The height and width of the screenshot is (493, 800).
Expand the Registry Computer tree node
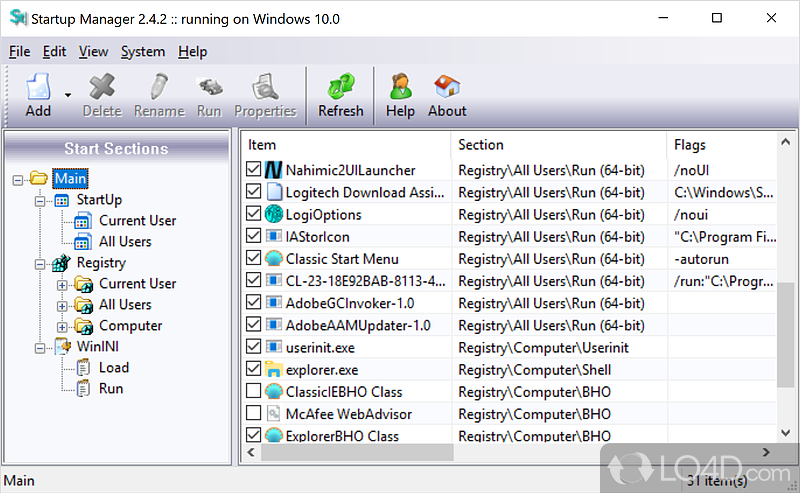tap(62, 326)
